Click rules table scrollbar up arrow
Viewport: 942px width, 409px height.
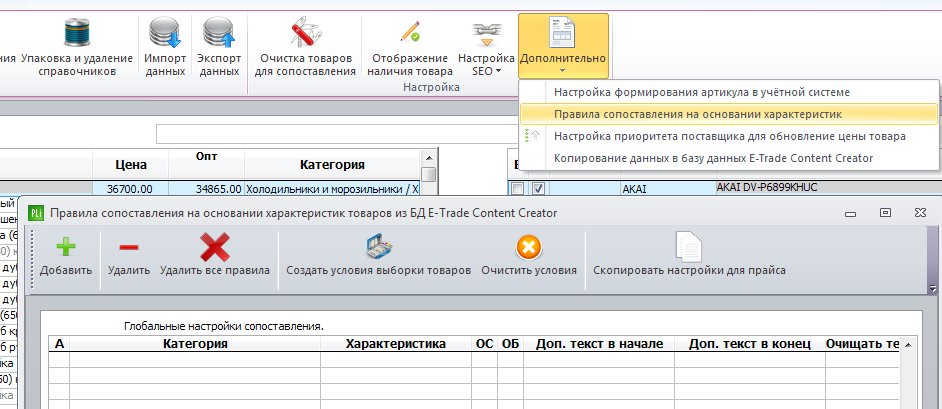pyautogui.click(x=908, y=345)
